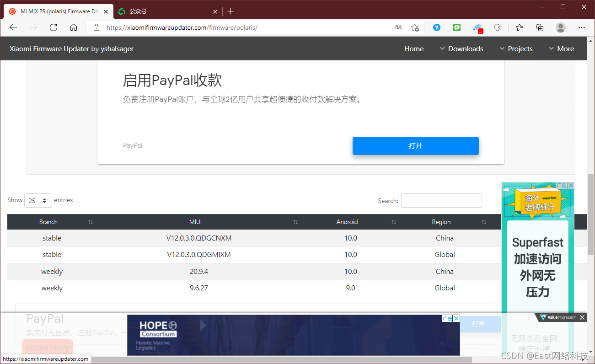Reload the page with the refresh icon
The width and height of the screenshot is (595, 364).
click(54, 27)
